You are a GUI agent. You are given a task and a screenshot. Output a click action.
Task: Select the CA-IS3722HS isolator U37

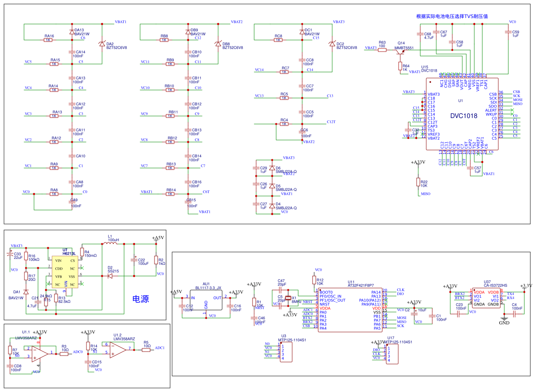coord(486,298)
